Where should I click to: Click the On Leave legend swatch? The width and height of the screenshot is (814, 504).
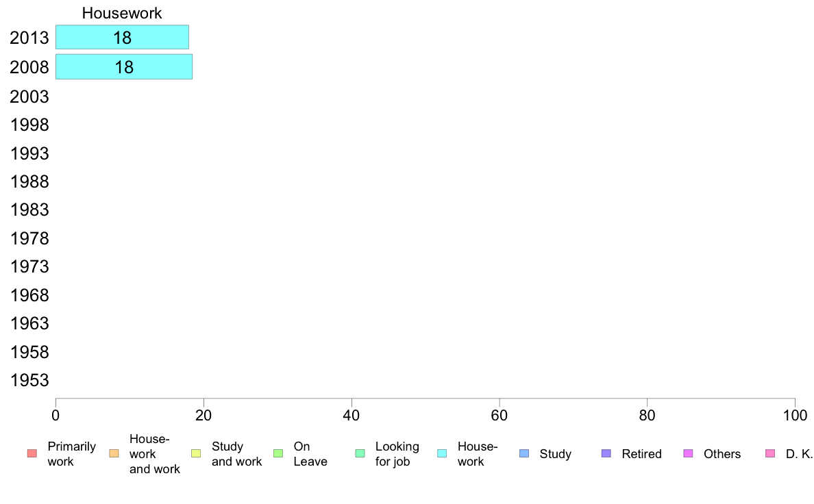pos(278,453)
